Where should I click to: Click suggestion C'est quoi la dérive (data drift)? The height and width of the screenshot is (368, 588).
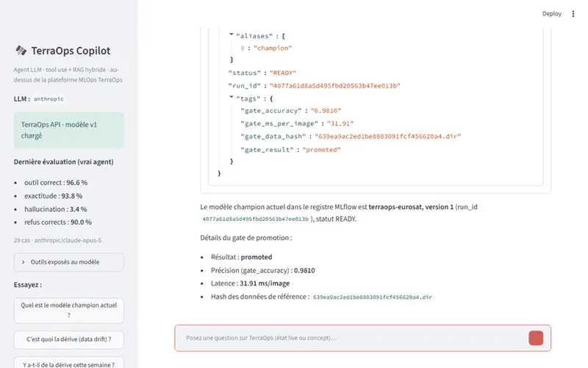tap(68, 339)
